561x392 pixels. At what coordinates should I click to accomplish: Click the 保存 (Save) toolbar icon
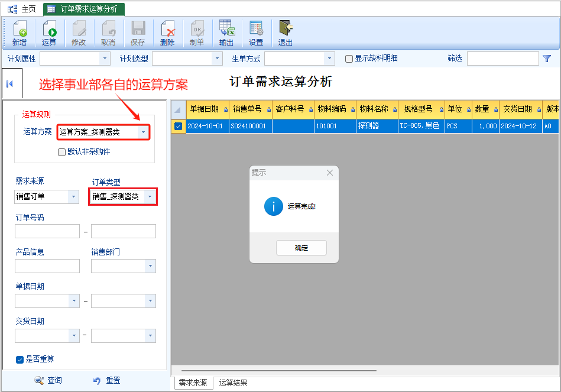(x=138, y=28)
